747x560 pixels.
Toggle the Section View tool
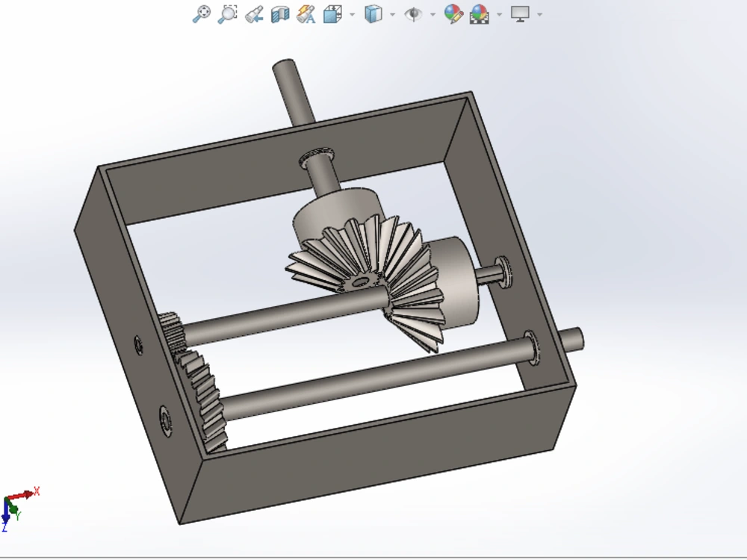280,13
